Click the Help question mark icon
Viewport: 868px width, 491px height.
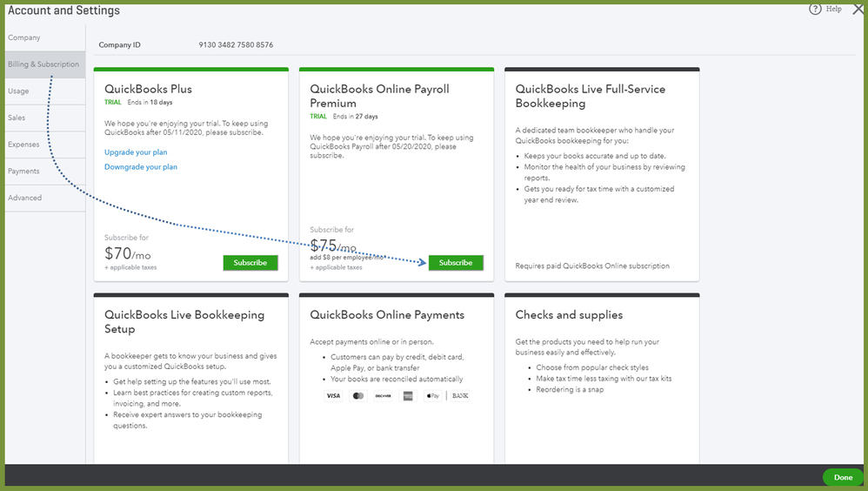(x=815, y=9)
